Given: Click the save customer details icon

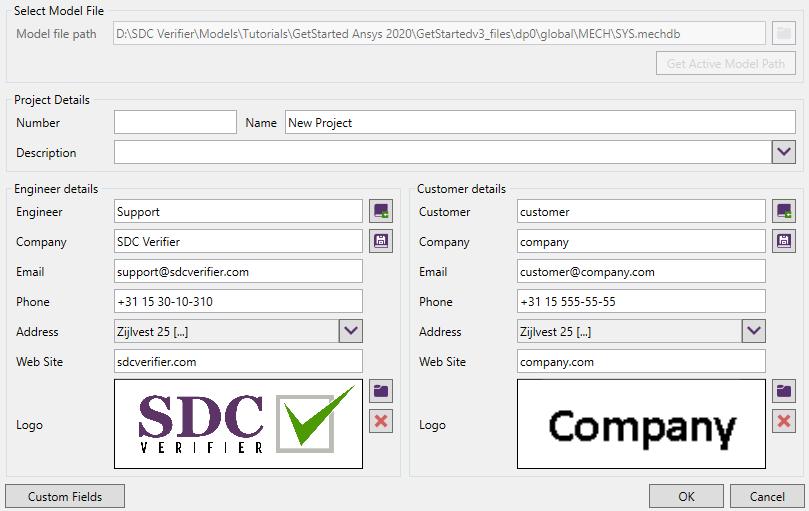Looking at the screenshot, I should (x=784, y=241).
